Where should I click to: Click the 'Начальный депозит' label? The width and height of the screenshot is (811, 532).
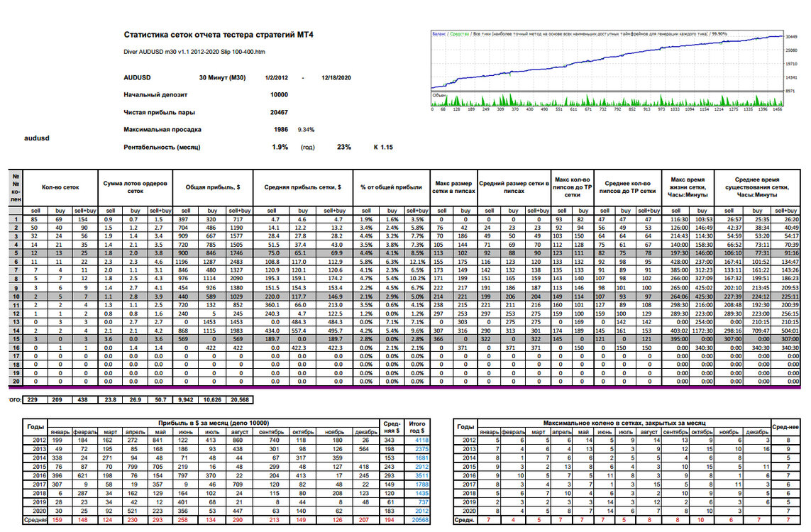[x=155, y=94]
